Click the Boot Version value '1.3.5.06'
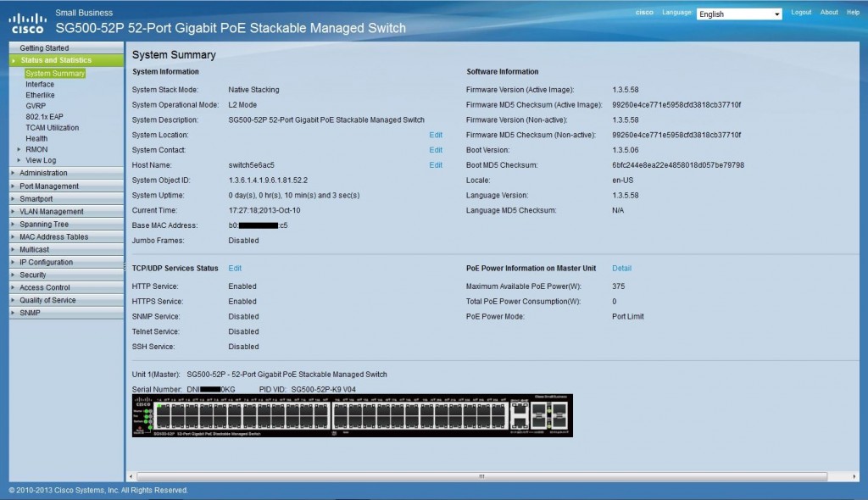The width and height of the screenshot is (868, 500). coord(625,150)
